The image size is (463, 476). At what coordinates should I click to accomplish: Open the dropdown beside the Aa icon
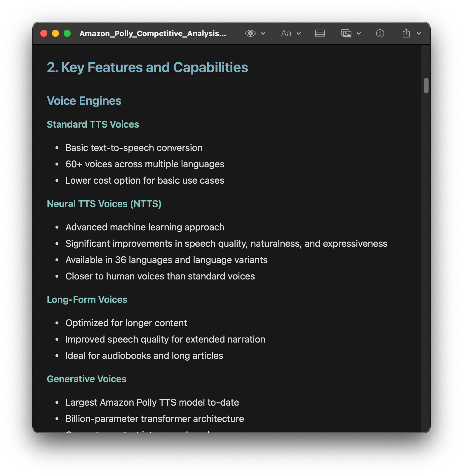(x=299, y=33)
